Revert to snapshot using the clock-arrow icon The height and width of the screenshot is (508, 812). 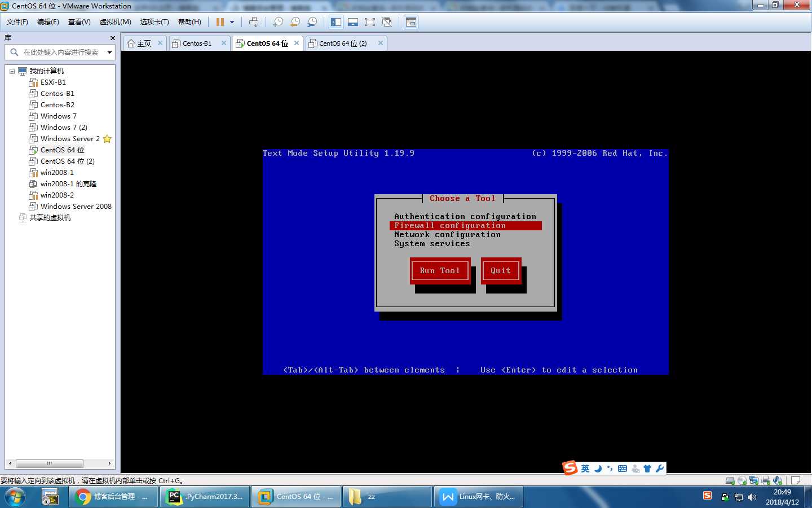295,22
